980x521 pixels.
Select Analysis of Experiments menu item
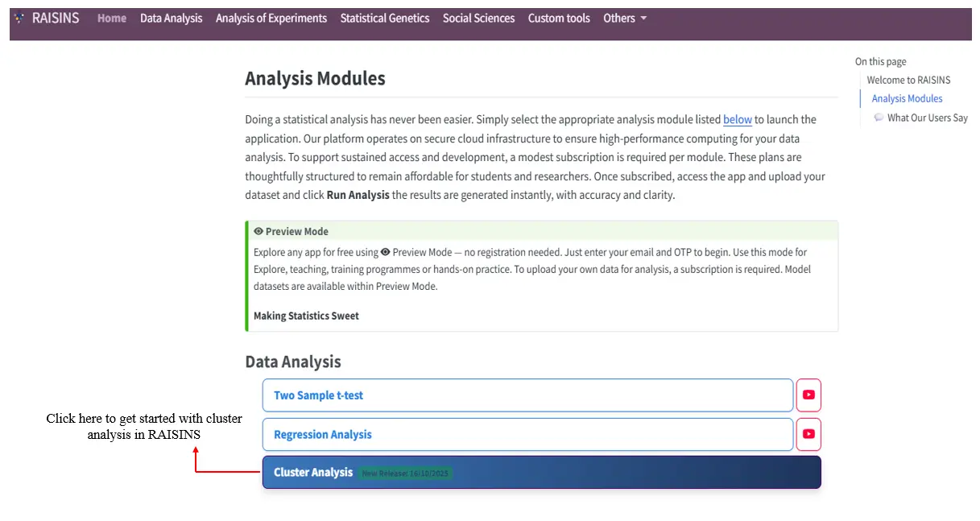click(271, 18)
